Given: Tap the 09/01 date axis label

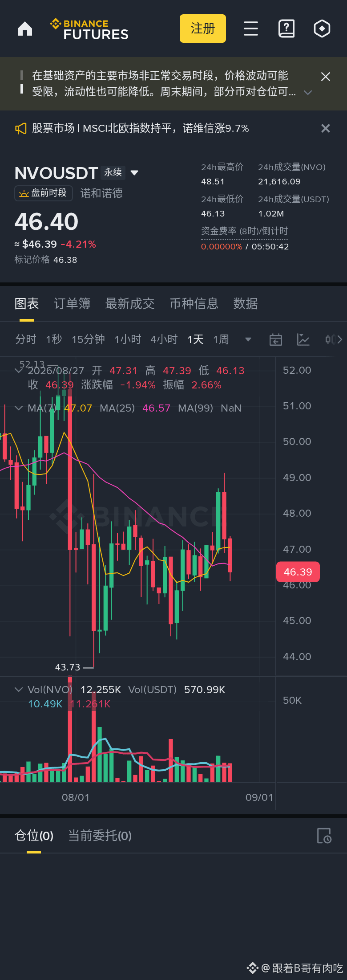Looking at the screenshot, I should [x=259, y=797].
